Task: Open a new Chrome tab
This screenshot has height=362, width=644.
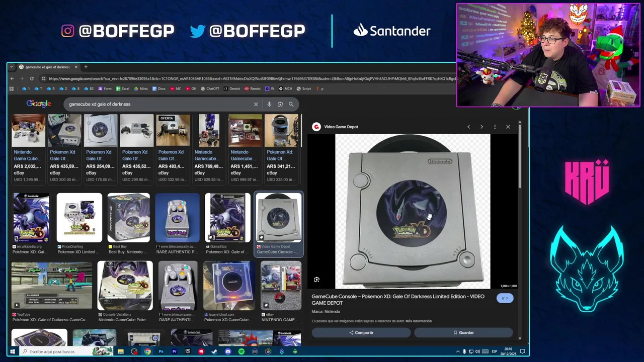Action: pos(86,67)
